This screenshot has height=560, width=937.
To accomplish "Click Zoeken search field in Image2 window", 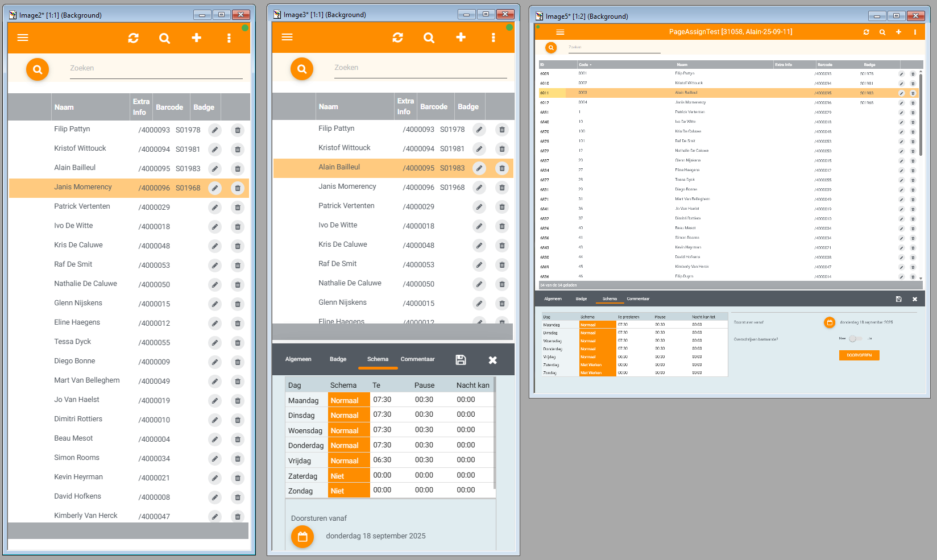I will tap(156, 68).
